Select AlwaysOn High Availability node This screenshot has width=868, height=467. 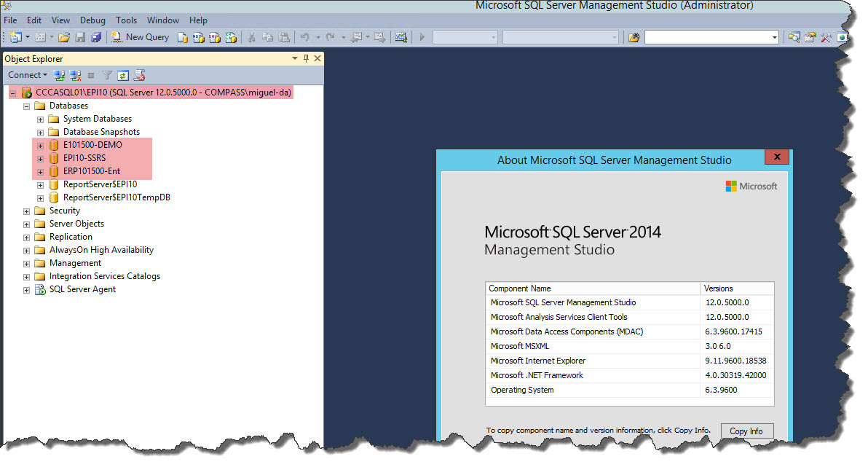[x=101, y=250]
